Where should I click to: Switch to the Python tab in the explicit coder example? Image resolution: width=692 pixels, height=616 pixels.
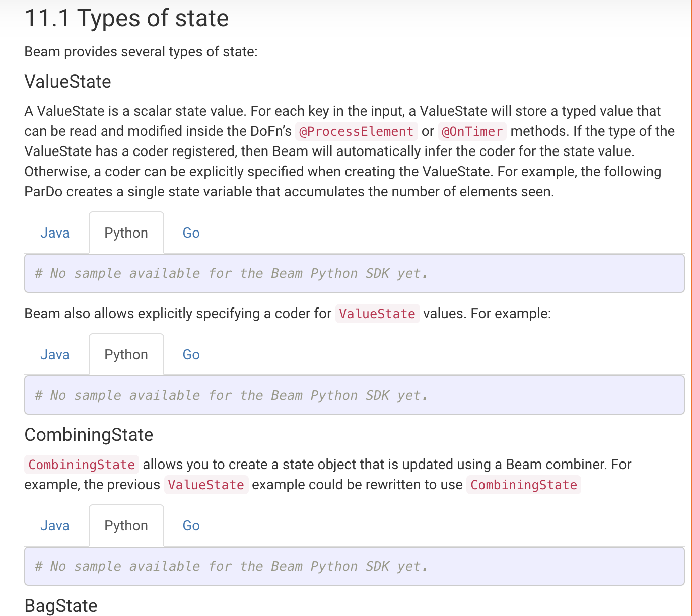click(126, 355)
